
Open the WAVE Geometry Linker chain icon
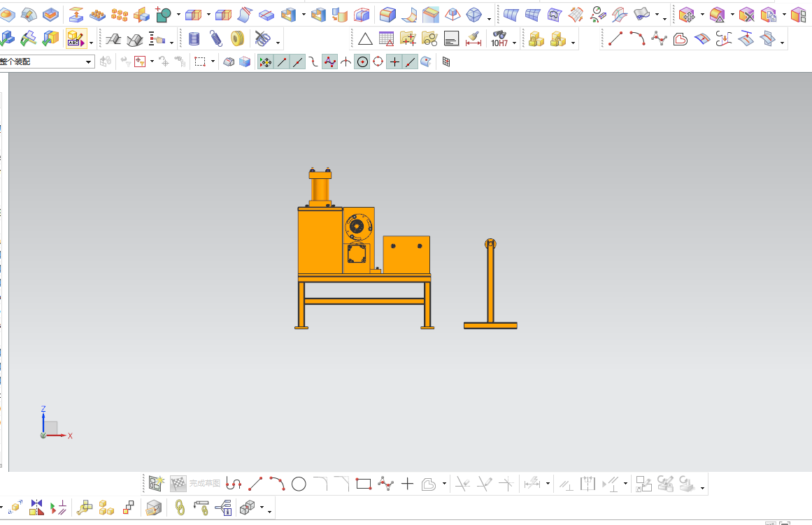point(180,508)
